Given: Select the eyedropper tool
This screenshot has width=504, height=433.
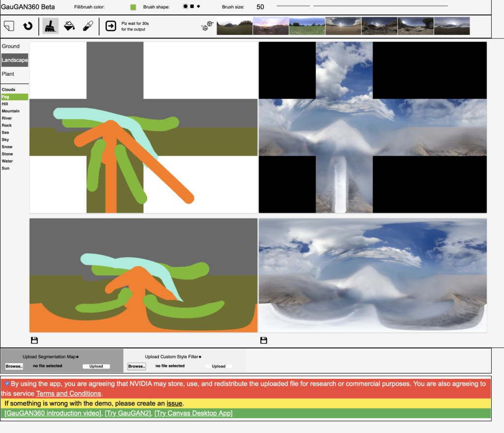Looking at the screenshot, I should click(88, 26).
